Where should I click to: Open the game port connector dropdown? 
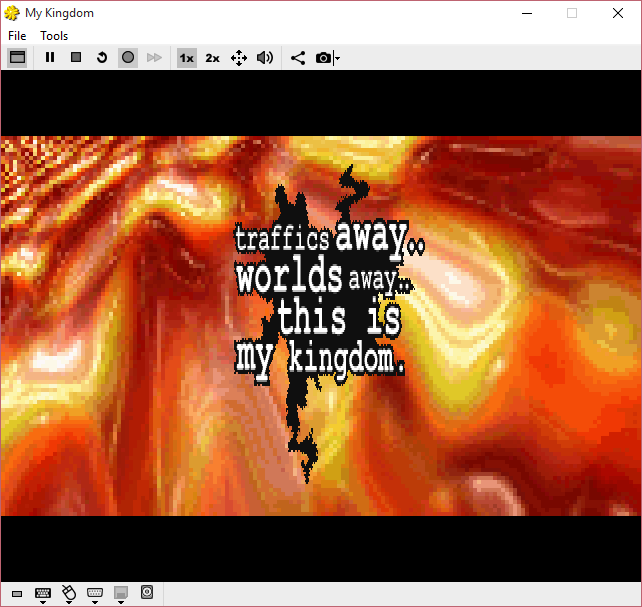click(95, 594)
